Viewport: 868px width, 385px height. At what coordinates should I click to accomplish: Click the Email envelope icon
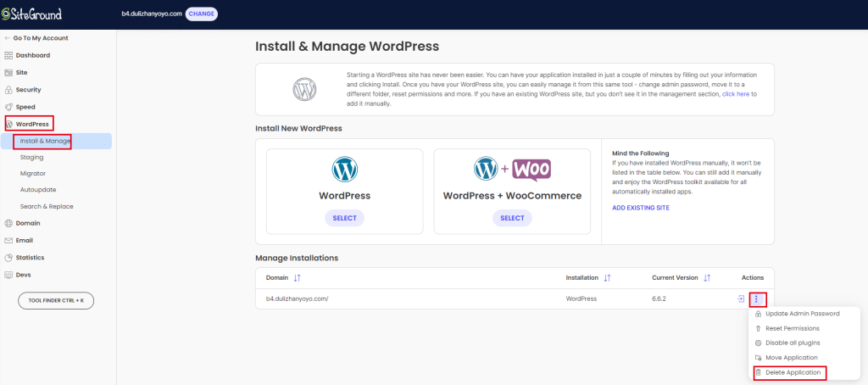[x=8, y=241]
